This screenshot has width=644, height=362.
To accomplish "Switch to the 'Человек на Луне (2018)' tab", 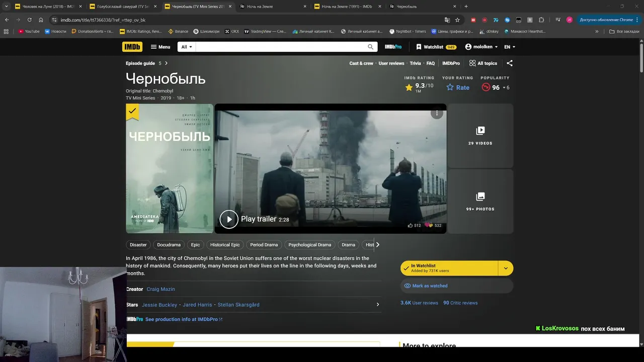I will 48,7.
